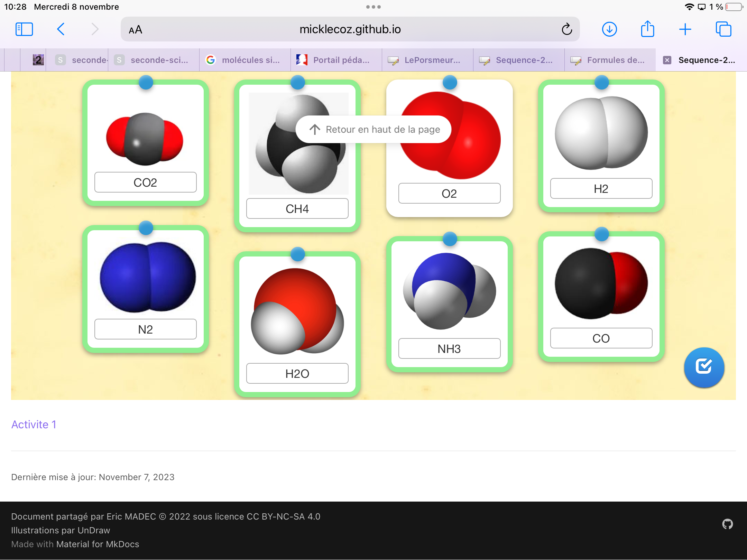Screen dimensions: 747x560
Task: Navigate back to the previous page
Action: 61,29
